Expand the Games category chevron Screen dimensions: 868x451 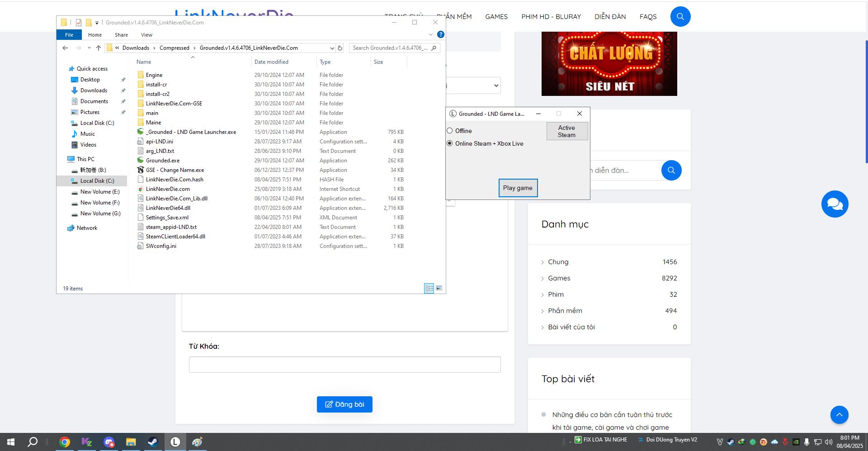[x=542, y=279]
